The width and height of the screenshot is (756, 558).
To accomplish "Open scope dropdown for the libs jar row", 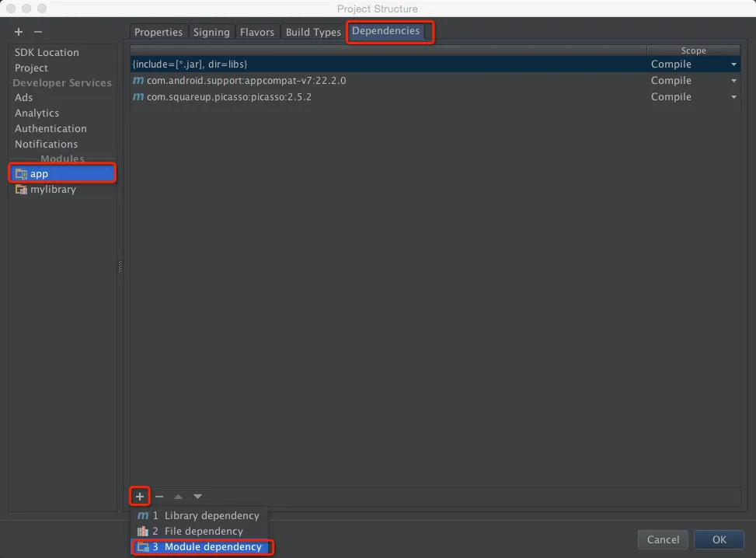I will pyautogui.click(x=733, y=65).
